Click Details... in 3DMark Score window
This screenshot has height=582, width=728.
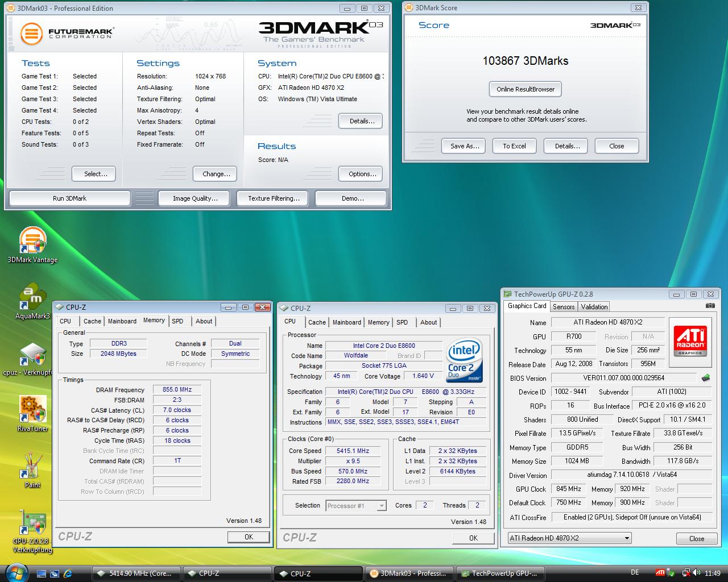coord(567,146)
